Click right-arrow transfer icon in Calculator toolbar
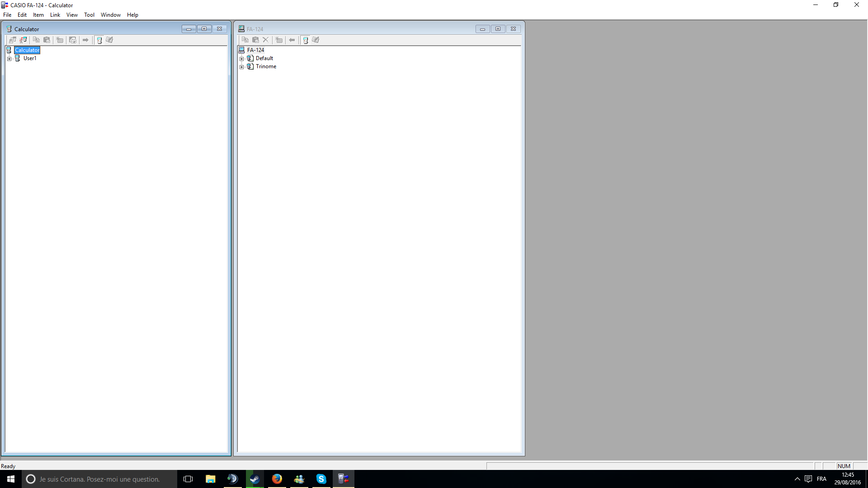The width and height of the screenshot is (868, 488). [85, 40]
